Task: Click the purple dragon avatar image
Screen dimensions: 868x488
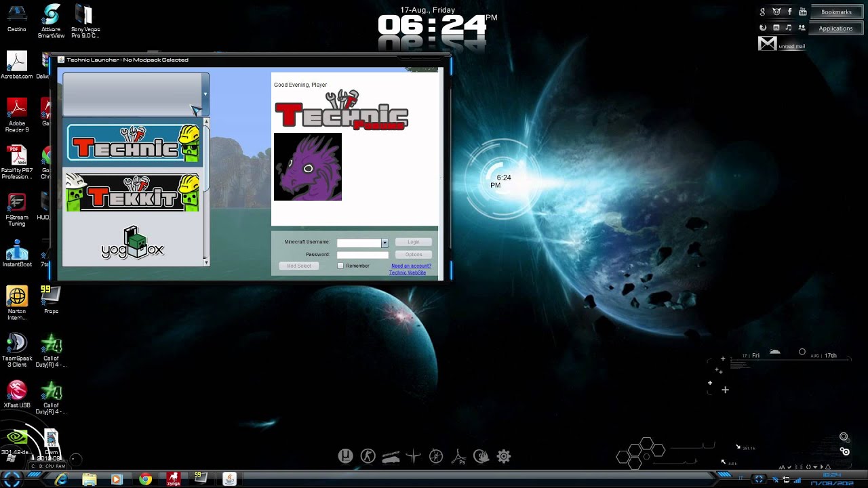Action: [x=308, y=167]
